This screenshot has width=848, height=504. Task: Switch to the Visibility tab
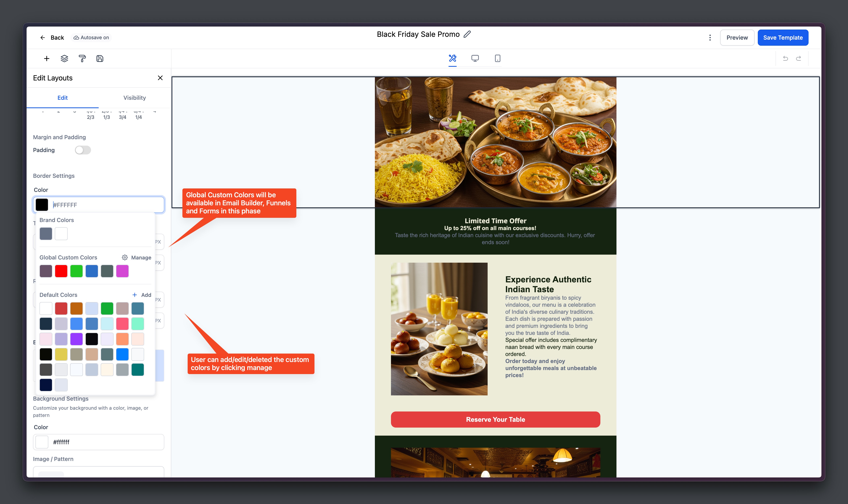pyautogui.click(x=134, y=98)
